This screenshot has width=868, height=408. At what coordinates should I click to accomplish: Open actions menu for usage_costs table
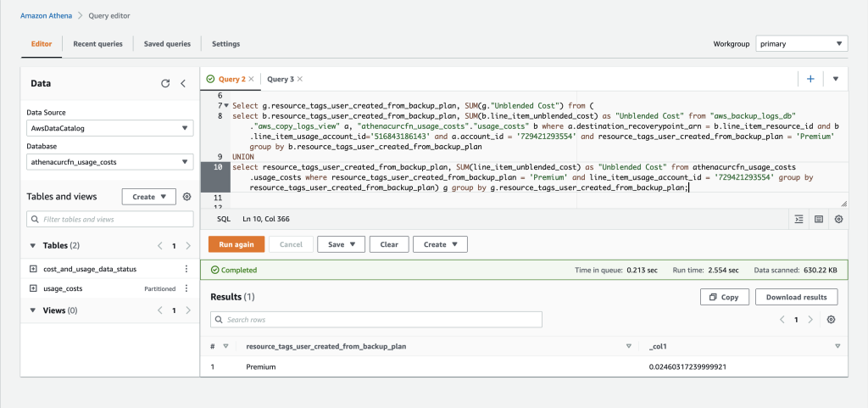pyautogui.click(x=186, y=288)
